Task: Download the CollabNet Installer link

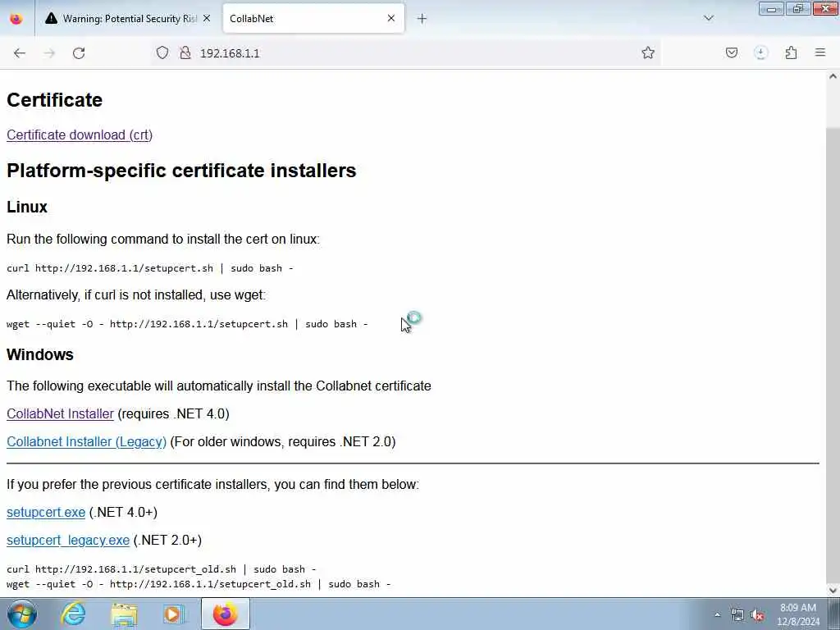Action: point(60,413)
